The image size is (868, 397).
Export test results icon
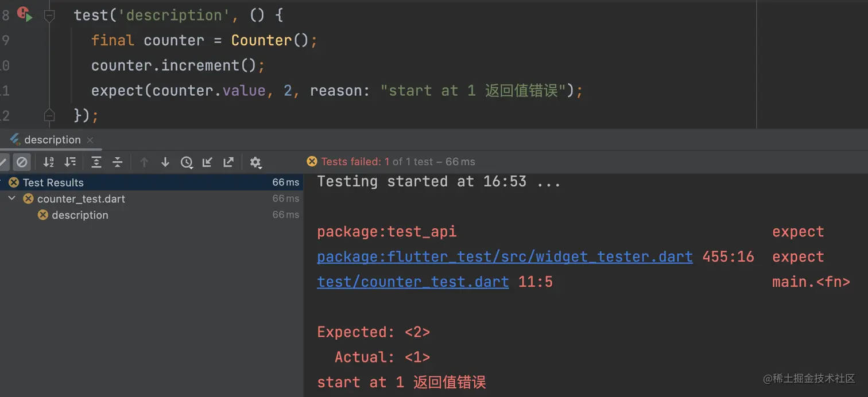coord(228,162)
